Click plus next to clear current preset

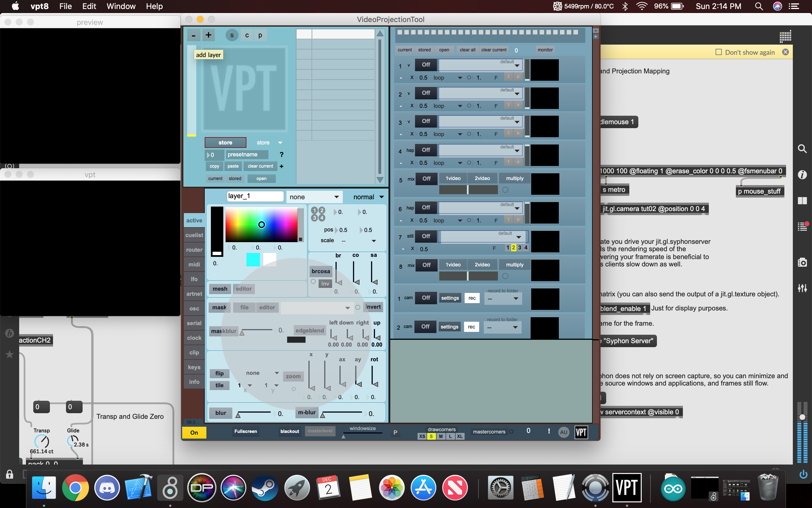[x=281, y=166]
